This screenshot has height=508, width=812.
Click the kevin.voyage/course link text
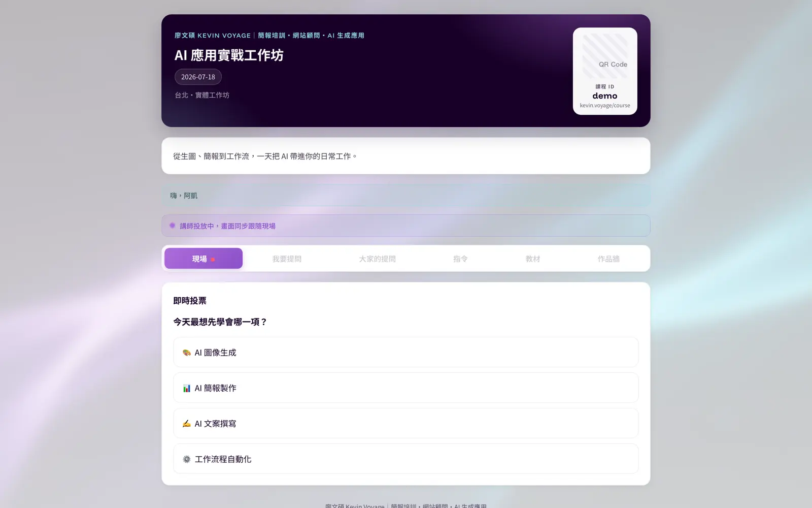tap(605, 106)
